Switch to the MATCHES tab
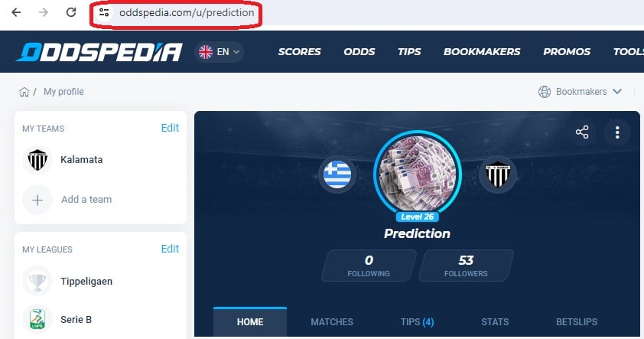The height and width of the screenshot is (339, 644). pos(332,321)
